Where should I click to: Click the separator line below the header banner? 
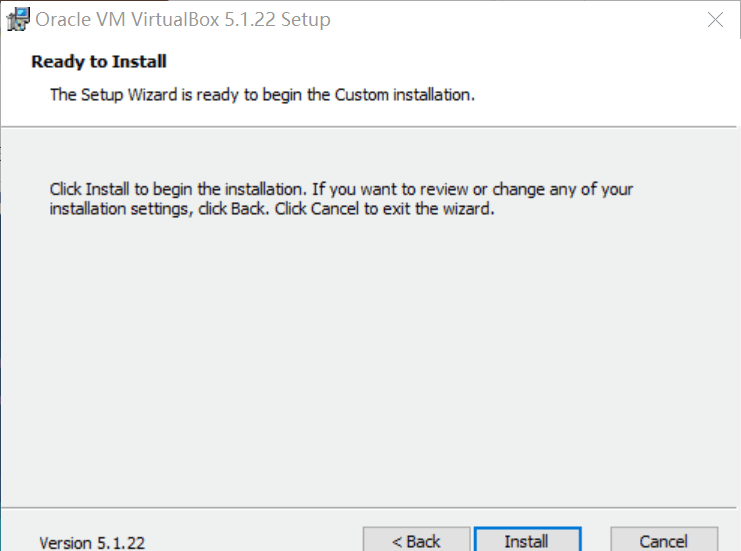pyautogui.click(x=370, y=126)
